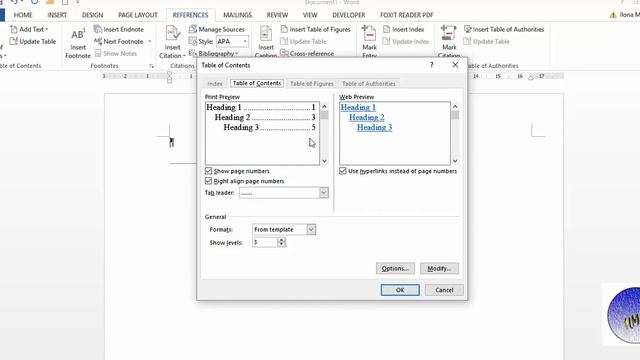Open the INSERT ribbon tab
The height and width of the screenshot is (360, 640).
(57, 15)
